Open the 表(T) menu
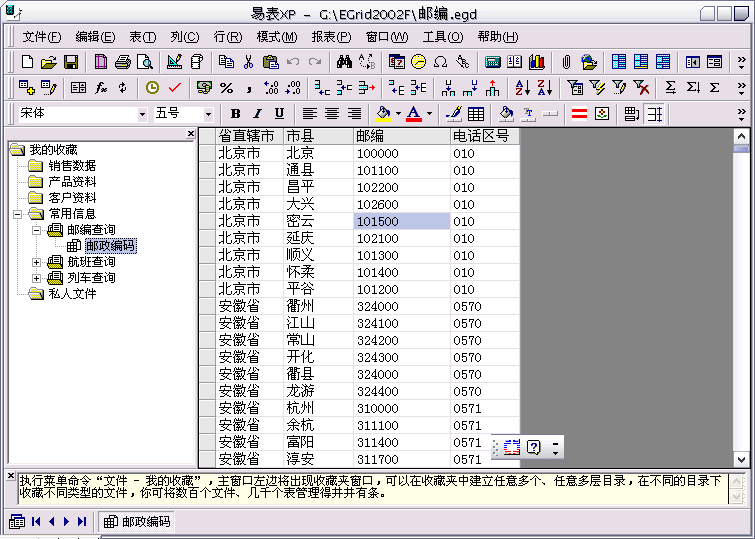755x539 pixels. 143,37
